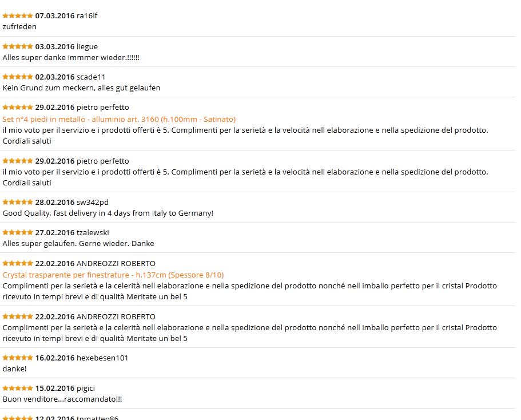Click the username sw342pd
The width and height of the screenshot is (521, 420).
tap(93, 202)
